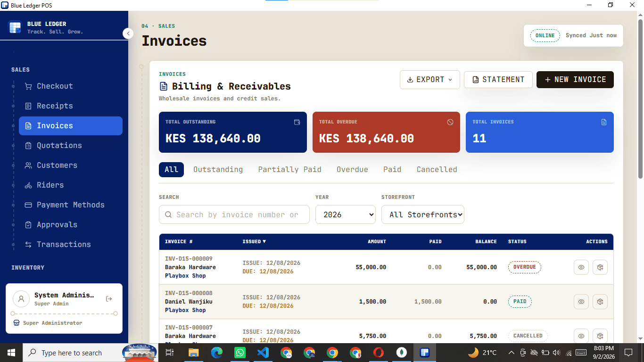
Task: Click the Synced Just now text
Action: click(591, 35)
